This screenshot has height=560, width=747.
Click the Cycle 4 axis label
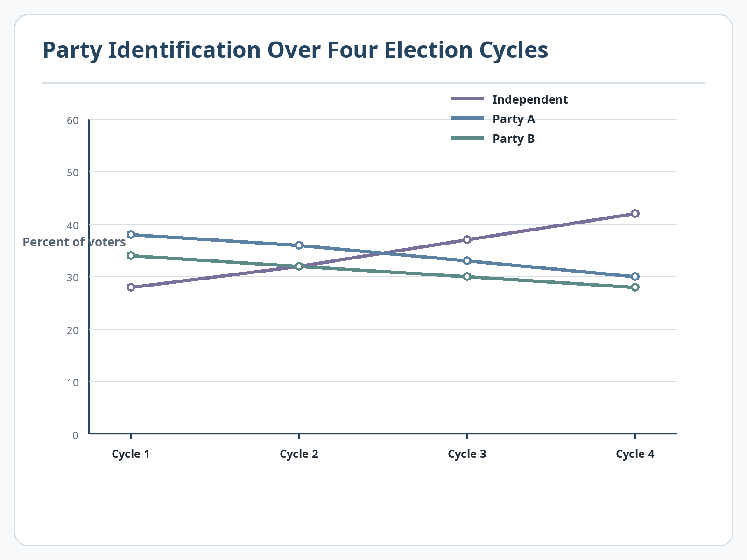tap(635, 454)
